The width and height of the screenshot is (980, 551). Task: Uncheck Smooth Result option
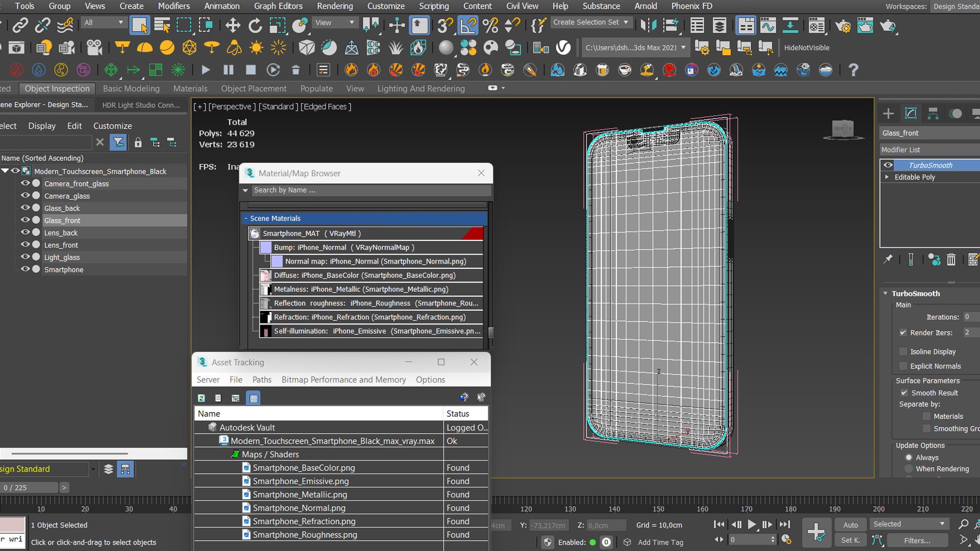coord(904,393)
